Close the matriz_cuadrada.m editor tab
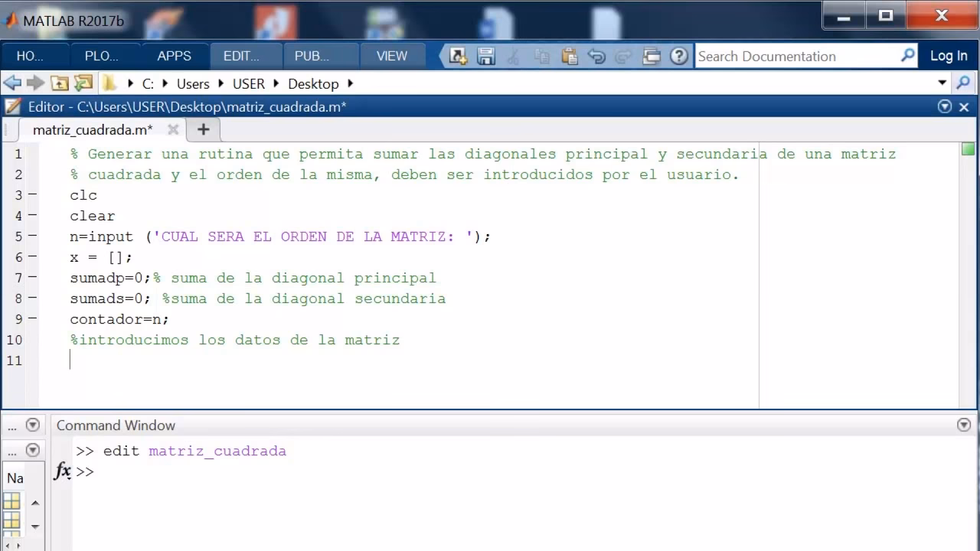 (173, 130)
